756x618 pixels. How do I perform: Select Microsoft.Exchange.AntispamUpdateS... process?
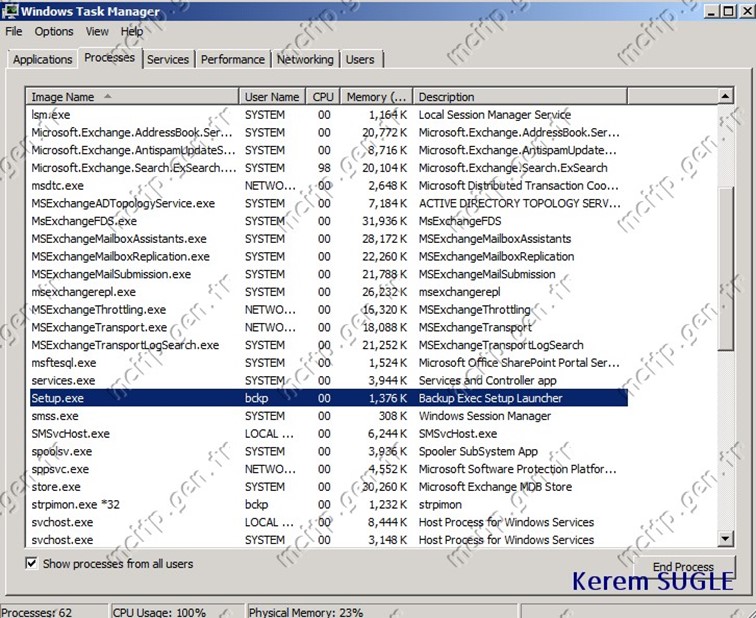328,150
